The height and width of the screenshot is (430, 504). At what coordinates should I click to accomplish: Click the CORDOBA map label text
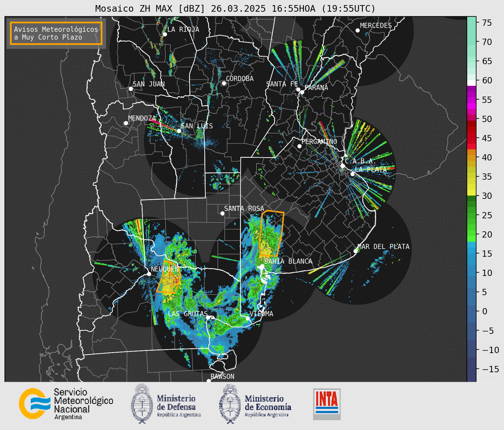[240, 79]
